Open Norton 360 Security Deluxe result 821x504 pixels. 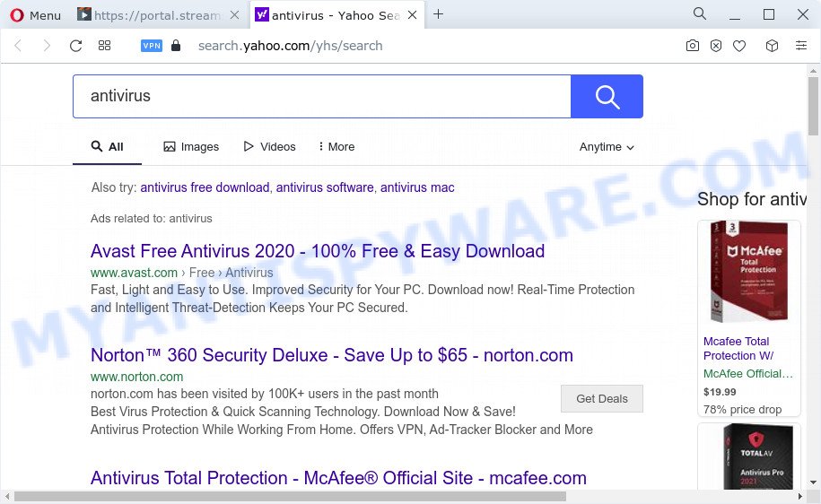331,355
